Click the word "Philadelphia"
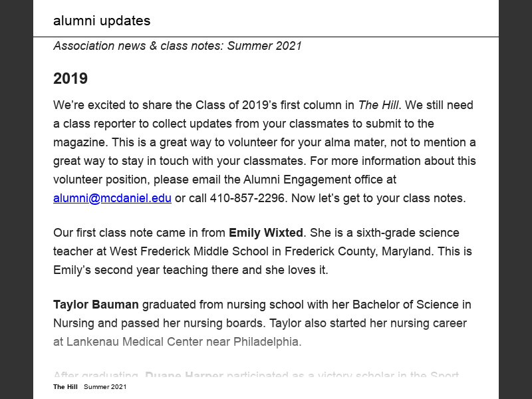 point(267,342)
